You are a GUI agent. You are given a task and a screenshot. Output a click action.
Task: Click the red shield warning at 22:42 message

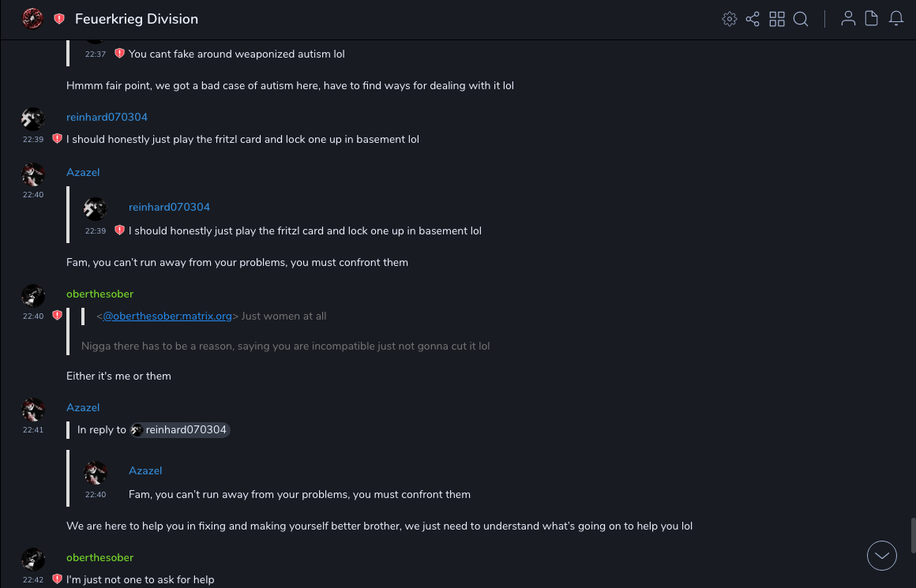[57, 579]
